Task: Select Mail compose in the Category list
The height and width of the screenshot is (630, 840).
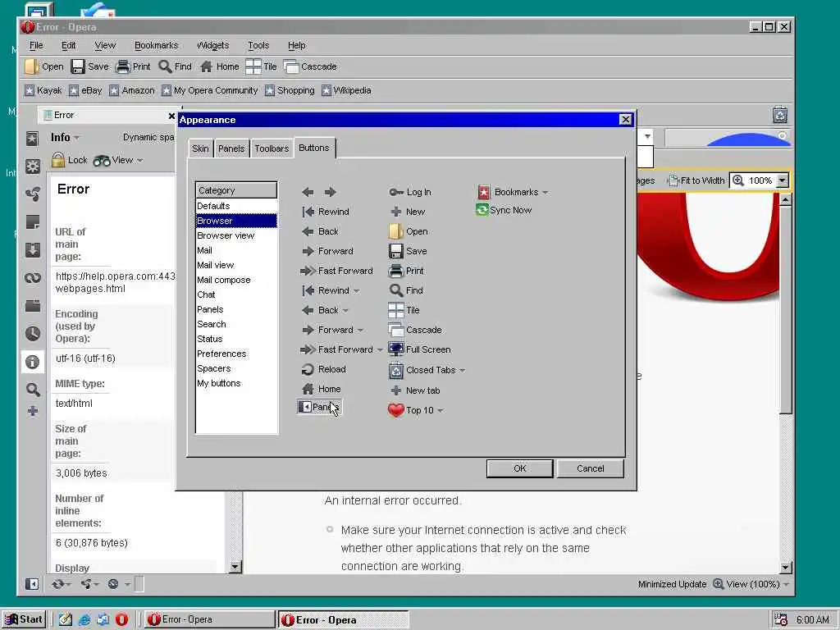Action: pyautogui.click(x=236, y=280)
